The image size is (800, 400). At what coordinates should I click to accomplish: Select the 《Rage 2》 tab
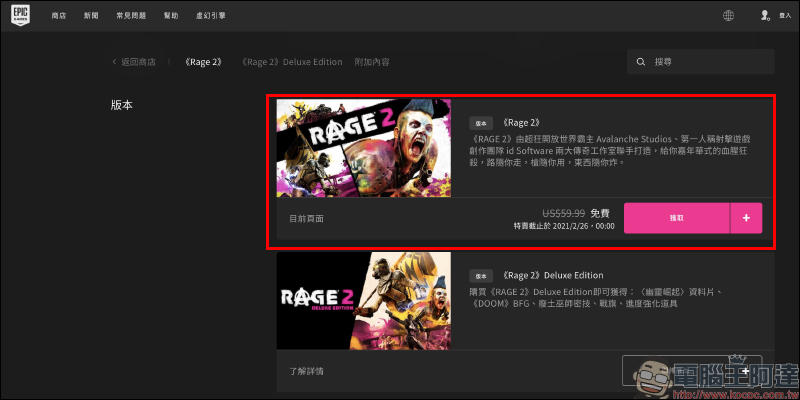pos(204,62)
